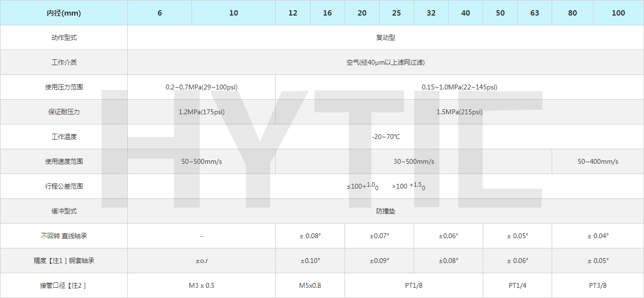Click the 使用速度范围 row label

[64, 161]
